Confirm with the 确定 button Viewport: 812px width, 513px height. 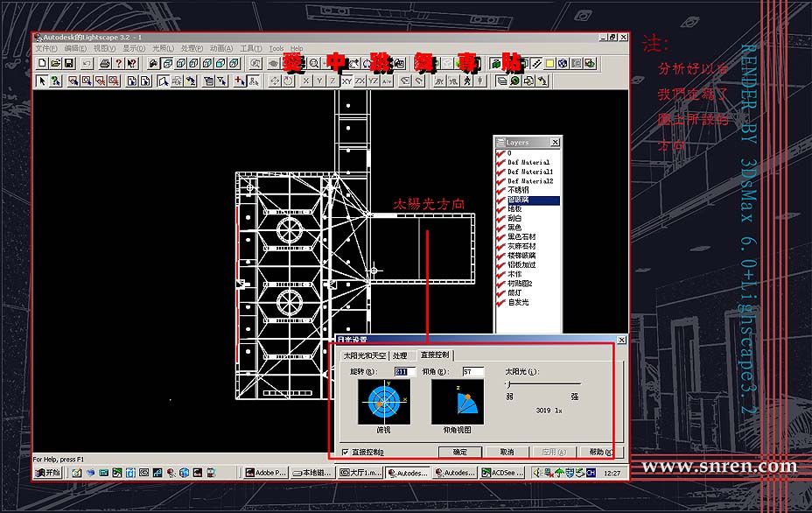pyautogui.click(x=460, y=452)
